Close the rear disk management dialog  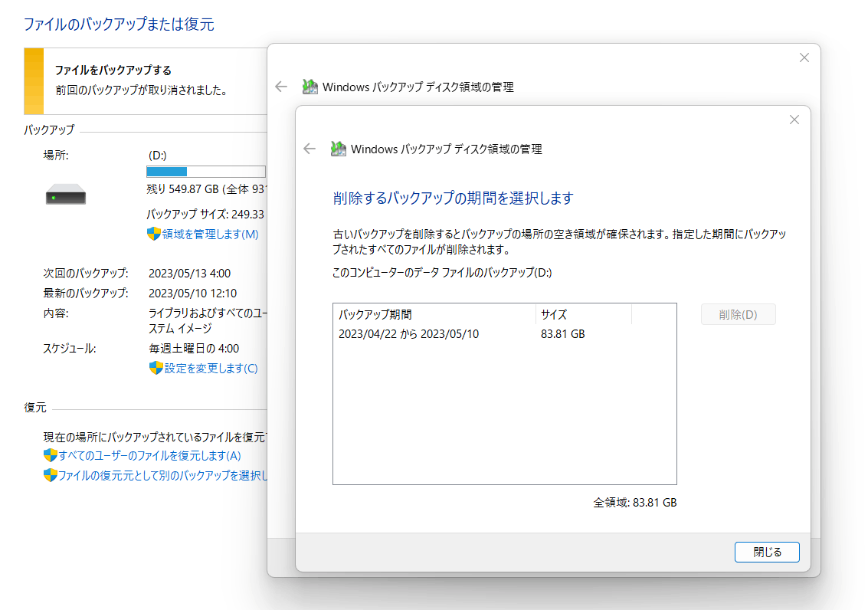pos(804,57)
